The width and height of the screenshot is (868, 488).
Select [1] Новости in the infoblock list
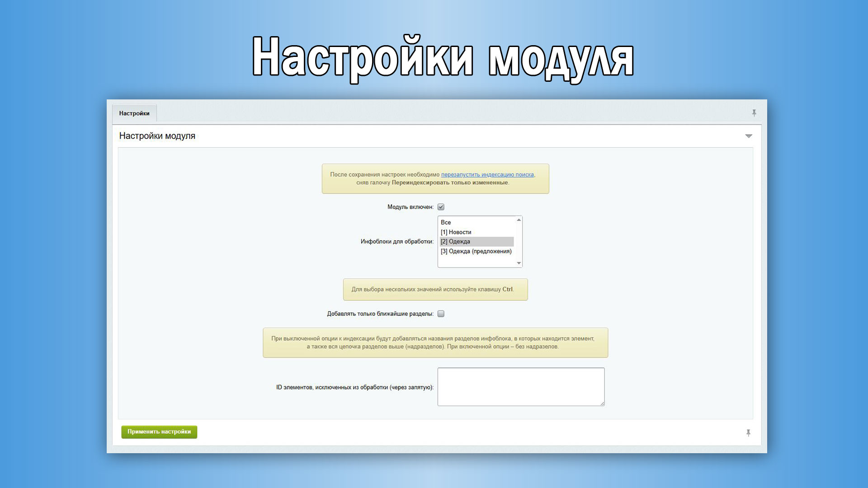(x=457, y=232)
